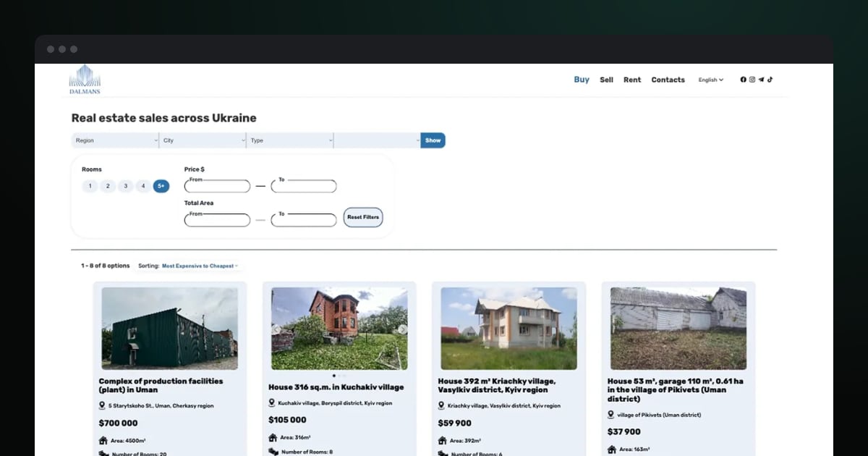Click 'Number of Rooms: 8' text

click(x=307, y=452)
